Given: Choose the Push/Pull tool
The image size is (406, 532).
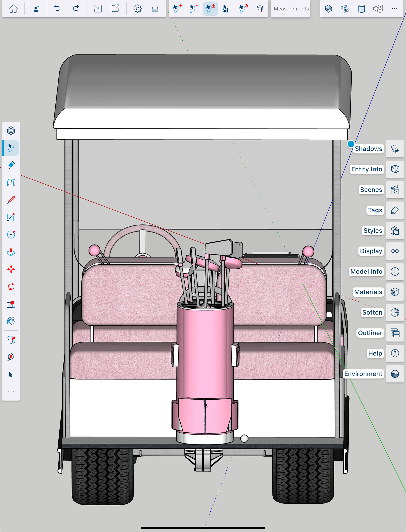Looking at the screenshot, I should [11, 252].
